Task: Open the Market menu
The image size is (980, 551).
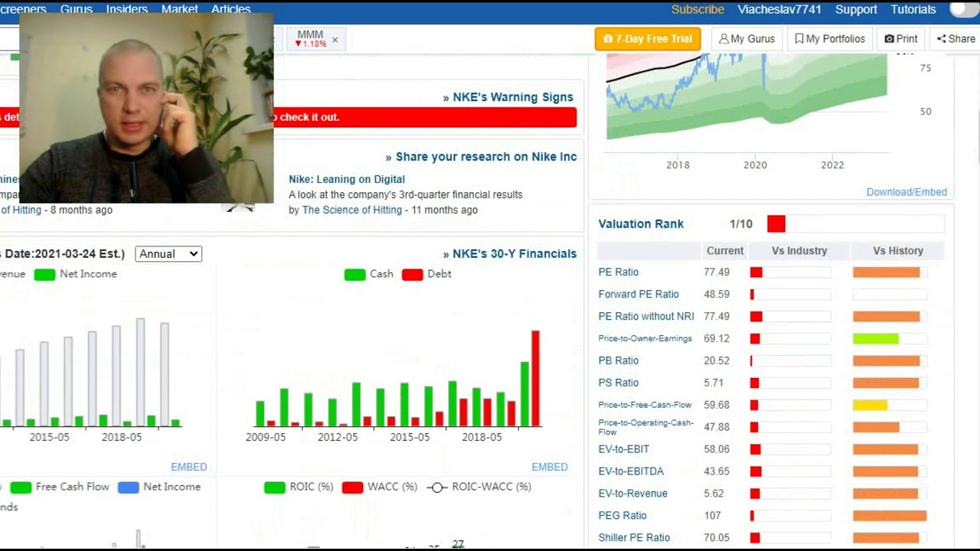Action: point(180,9)
